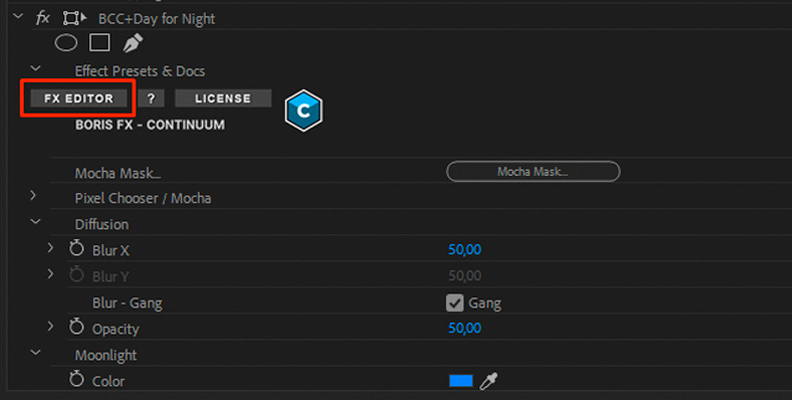Collapse the Moonlight group
This screenshot has width=792, height=400.
(x=35, y=353)
